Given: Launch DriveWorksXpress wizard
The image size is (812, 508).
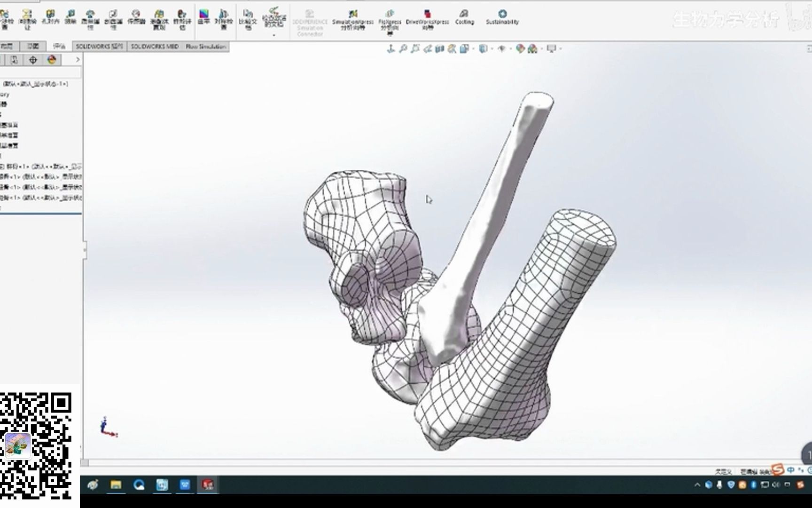Looking at the screenshot, I should tap(427, 20).
